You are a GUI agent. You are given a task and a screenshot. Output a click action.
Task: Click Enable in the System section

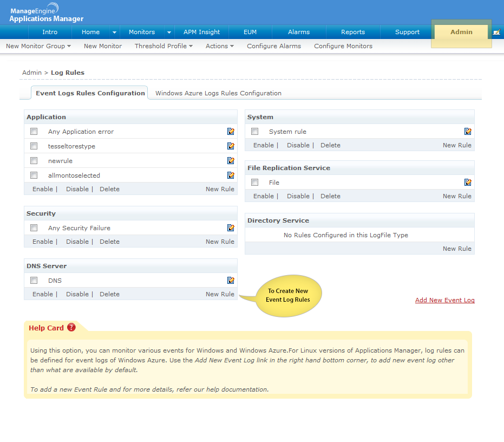pos(263,145)
